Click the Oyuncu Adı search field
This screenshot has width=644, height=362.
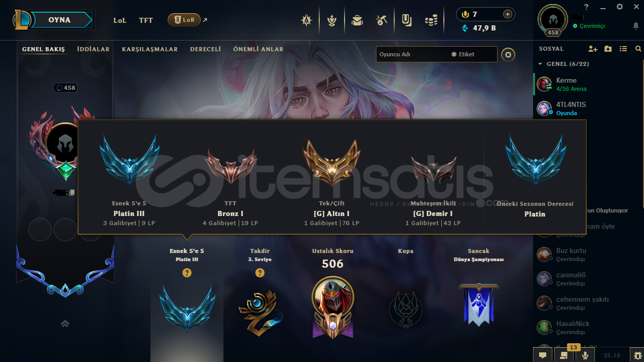point(411,54)
